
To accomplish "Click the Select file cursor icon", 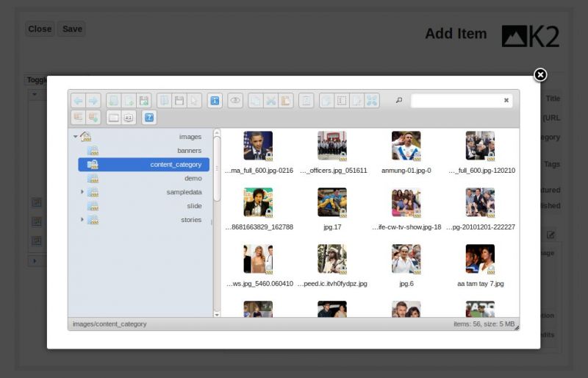I will click(194, 101).
